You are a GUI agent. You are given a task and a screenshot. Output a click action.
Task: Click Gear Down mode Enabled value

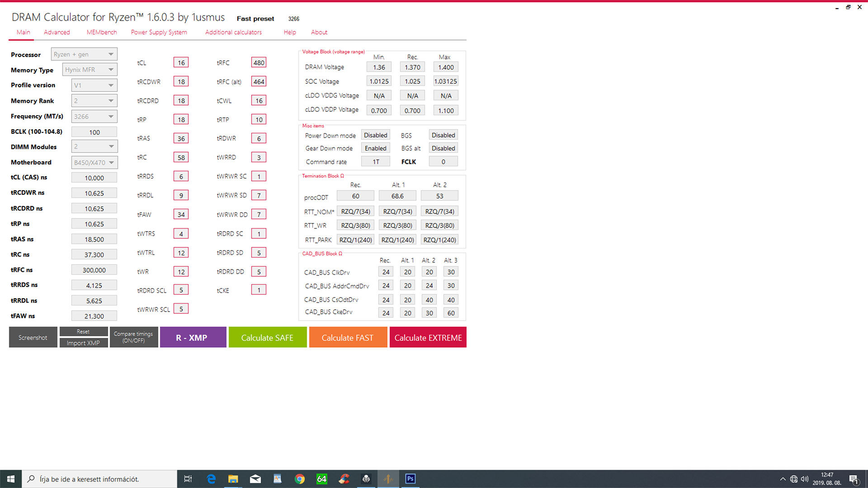(x=375, y=148)
